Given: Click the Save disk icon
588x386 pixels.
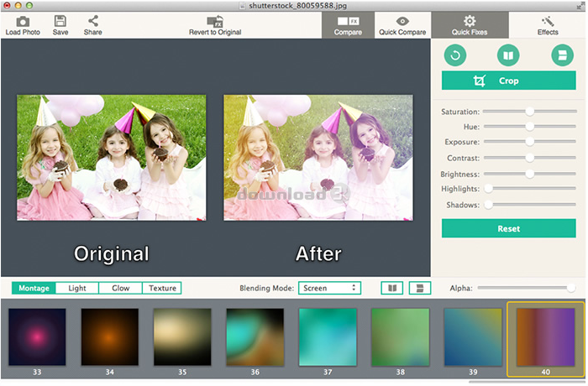Looking at the screenshot, I should click(60, 21).
